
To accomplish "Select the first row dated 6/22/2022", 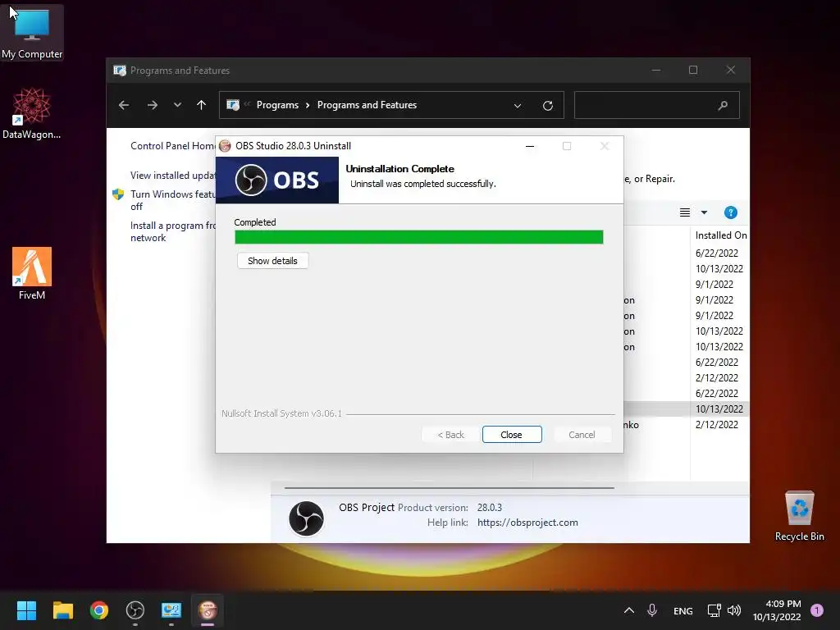I will point(717,253).
